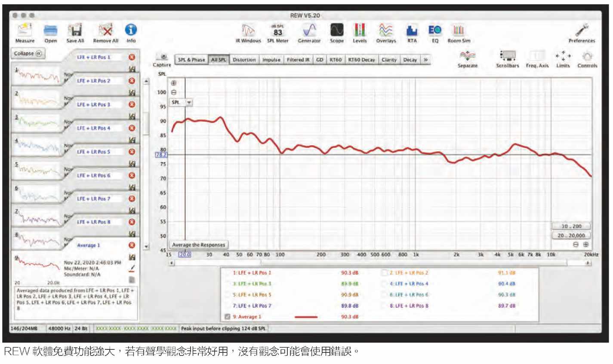
Task: Show more graph tabs chevron
Action: click(x=425, y=60)
